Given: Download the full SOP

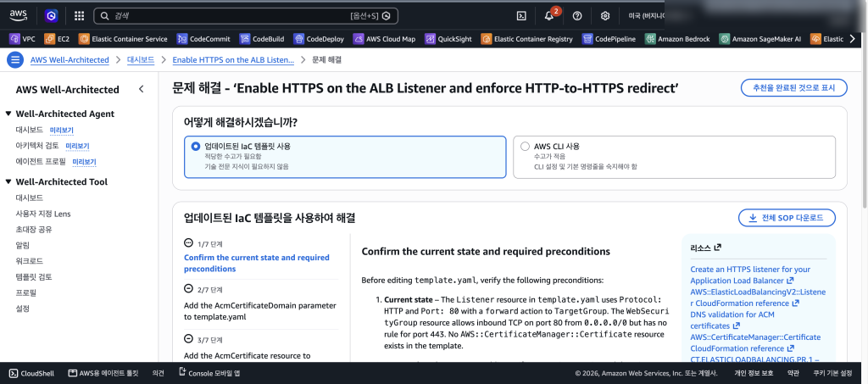Looking at the screenshot, I should pos(787,218).
